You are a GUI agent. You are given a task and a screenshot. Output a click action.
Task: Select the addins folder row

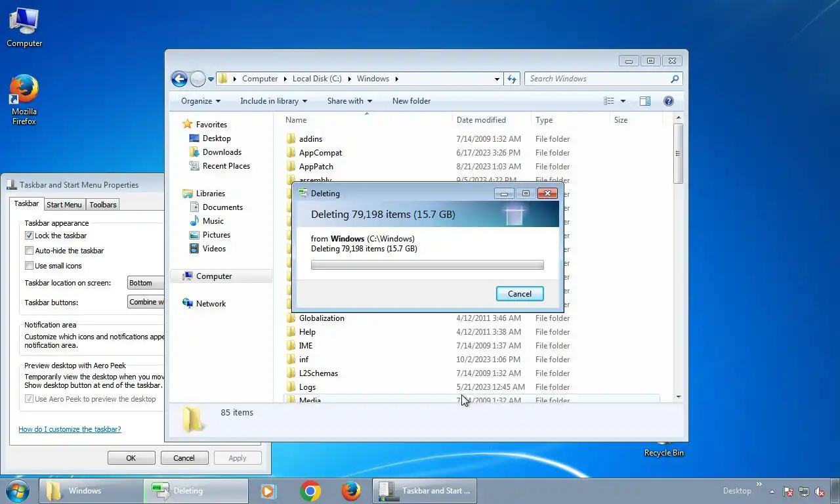pyautogui.click(x=471, y=139)
